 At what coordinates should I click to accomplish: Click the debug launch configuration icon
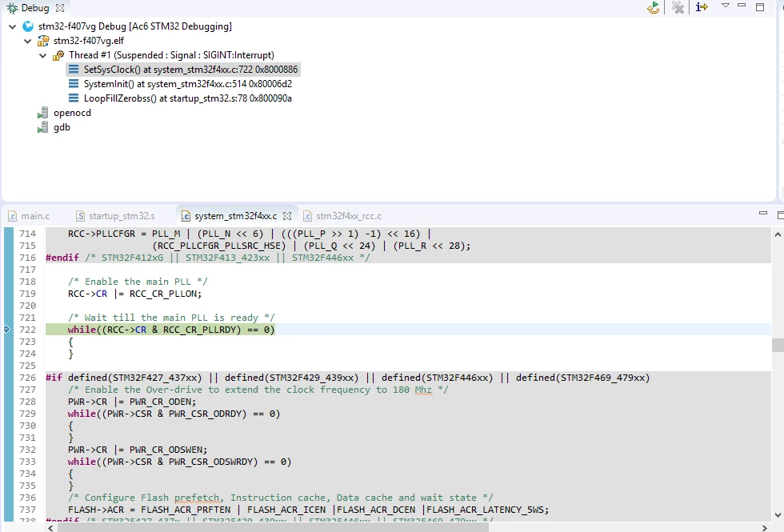point(29,26)
